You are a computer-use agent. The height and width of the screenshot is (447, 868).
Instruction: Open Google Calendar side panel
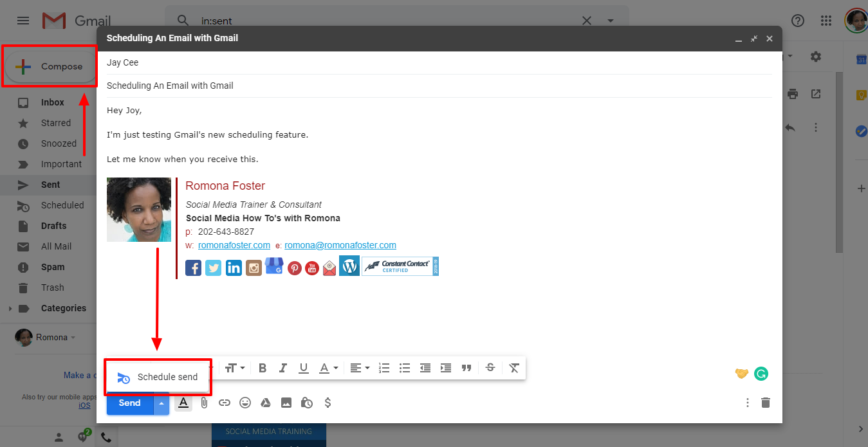(861, 59)
